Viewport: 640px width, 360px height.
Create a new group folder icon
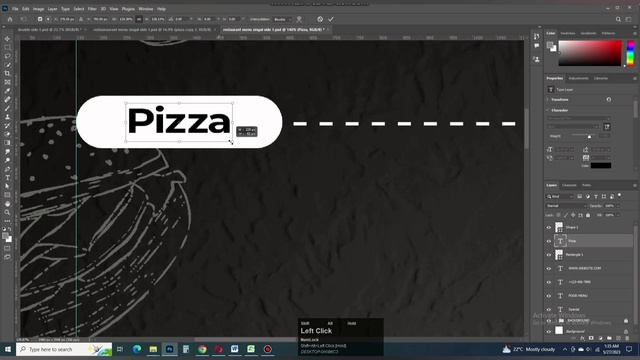pyautogui.click(x=609, y=338)
